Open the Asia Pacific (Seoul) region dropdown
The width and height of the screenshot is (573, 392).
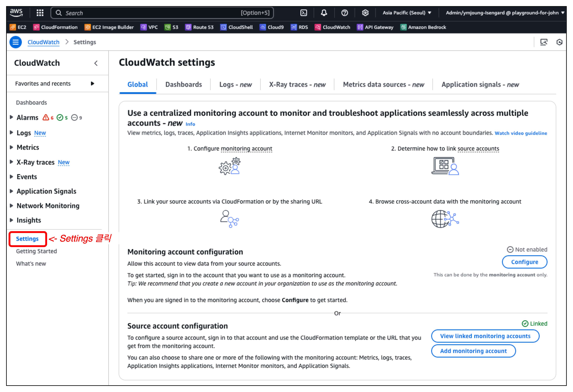tap(407, 13)
